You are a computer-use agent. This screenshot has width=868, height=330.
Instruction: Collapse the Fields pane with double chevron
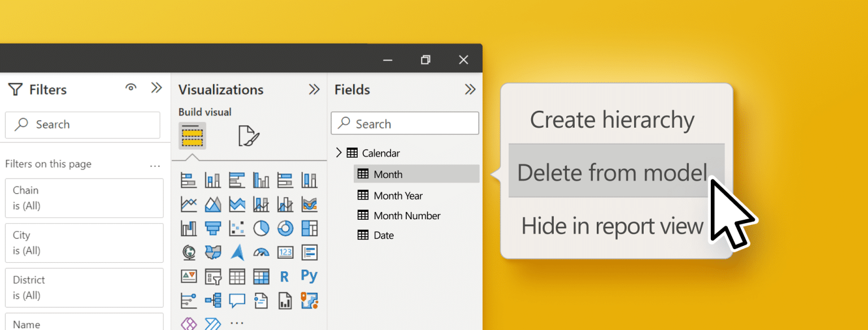(470, 89)
